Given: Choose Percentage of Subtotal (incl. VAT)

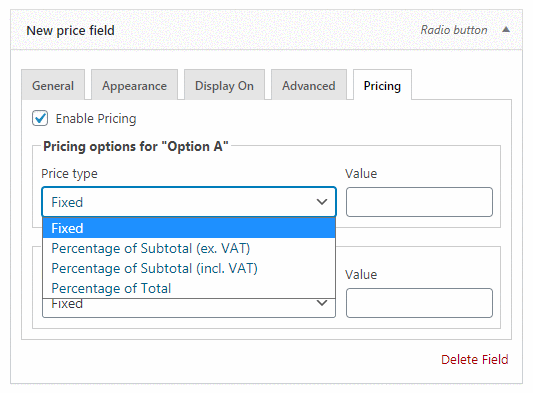Looking at the screenshot, I should click(x=189, y=268).
